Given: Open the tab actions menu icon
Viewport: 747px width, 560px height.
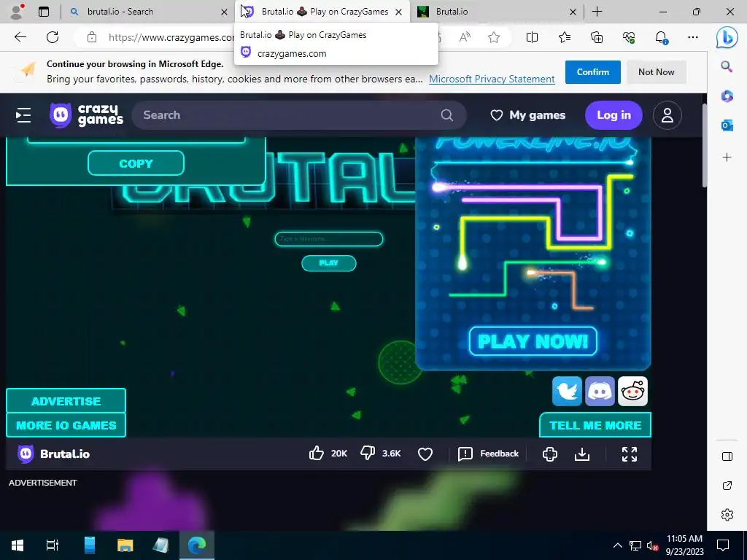Looking at the screenshot, I should tap(44, 12).
